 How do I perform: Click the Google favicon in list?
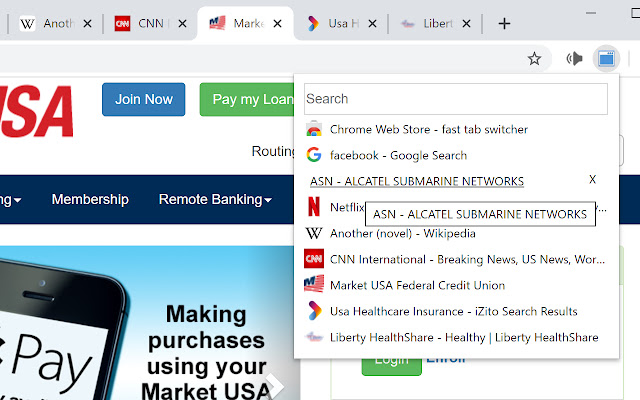click(x=314, y=155)
